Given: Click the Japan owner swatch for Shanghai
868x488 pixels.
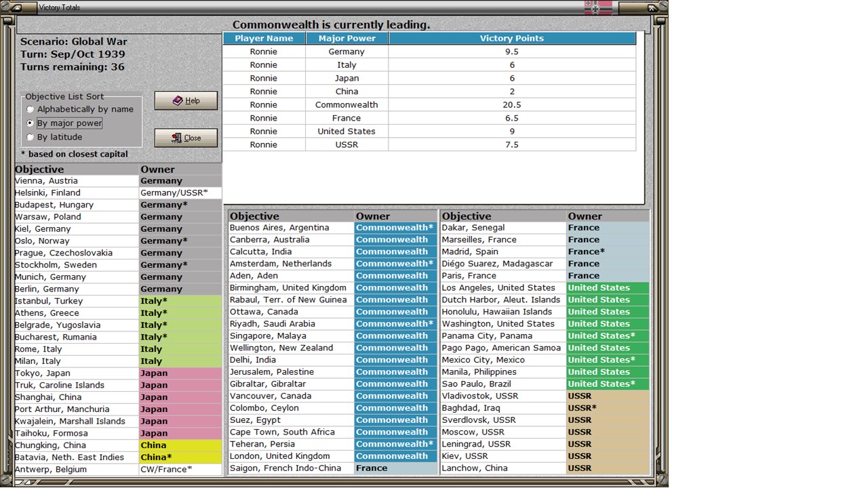Looking at the screenshot, I should point(180,397).
